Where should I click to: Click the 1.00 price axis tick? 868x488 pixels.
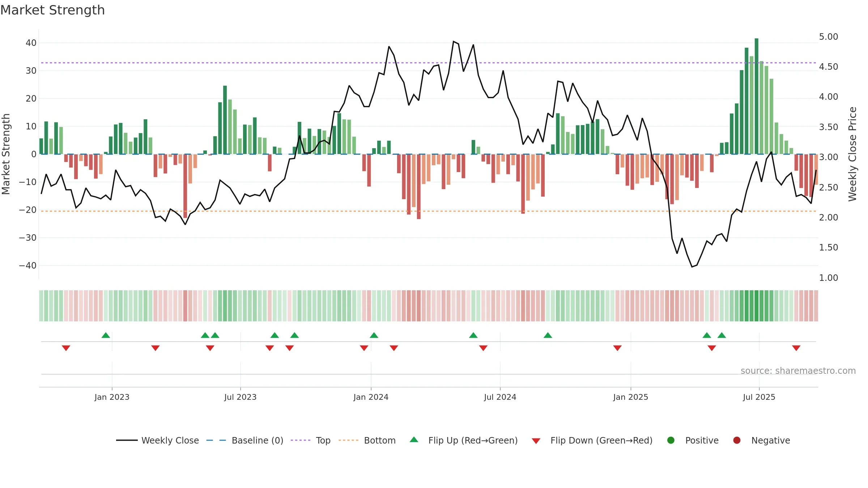(828, 278)
